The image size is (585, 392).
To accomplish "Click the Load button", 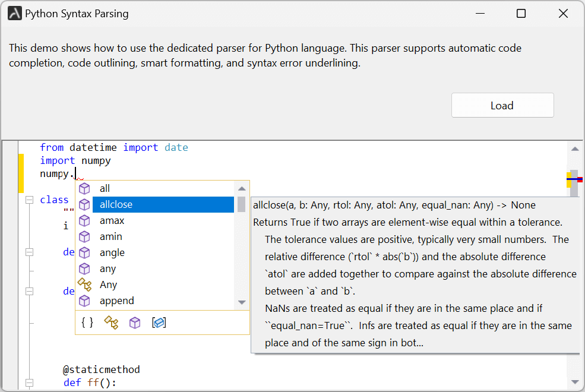I will [x=502, y=105].
